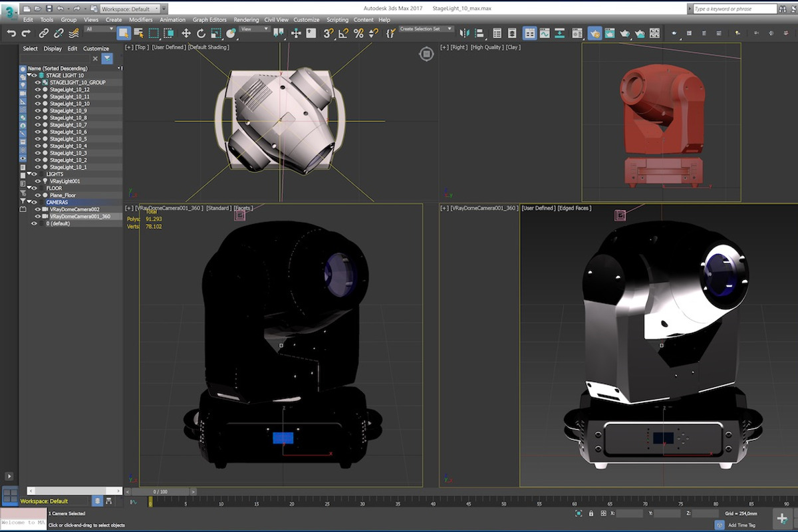798x532 pixels.
Task: Click the keyword search field
Action: coord(734,9)
